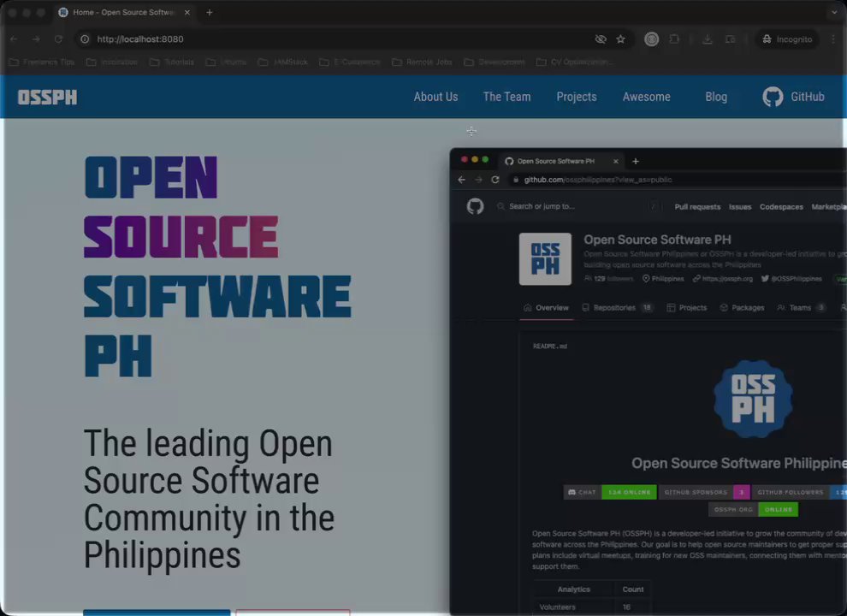Screen dimensions: 847x616
Task: Open the Awesome nav link
Action: (646, 97)
